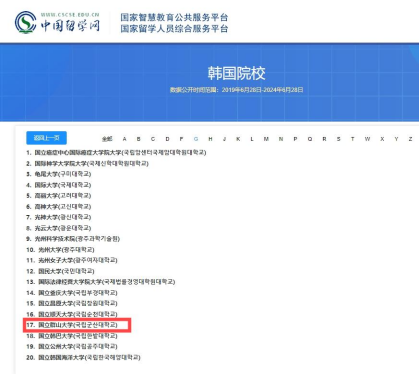The image size is (419, 375).
Task: Open 高丽大学 (고려대학교) entry
Action: [x=63, y=196]
